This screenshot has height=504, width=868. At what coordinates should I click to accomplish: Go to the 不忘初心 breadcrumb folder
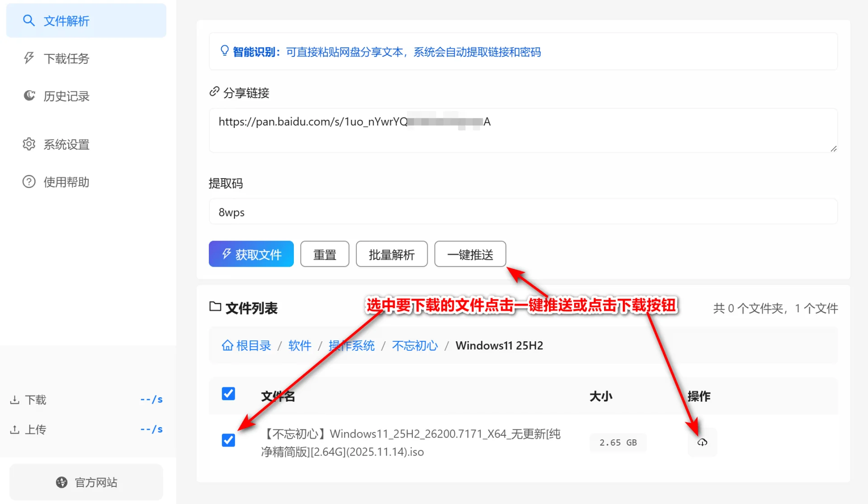click(x=415, y=346)
